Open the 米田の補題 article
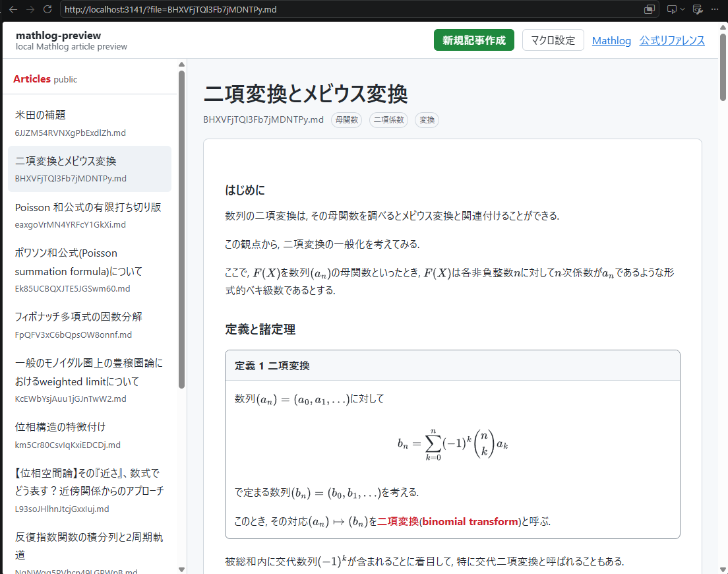This screenshot has height=574, width=728. tap(90, 123)
